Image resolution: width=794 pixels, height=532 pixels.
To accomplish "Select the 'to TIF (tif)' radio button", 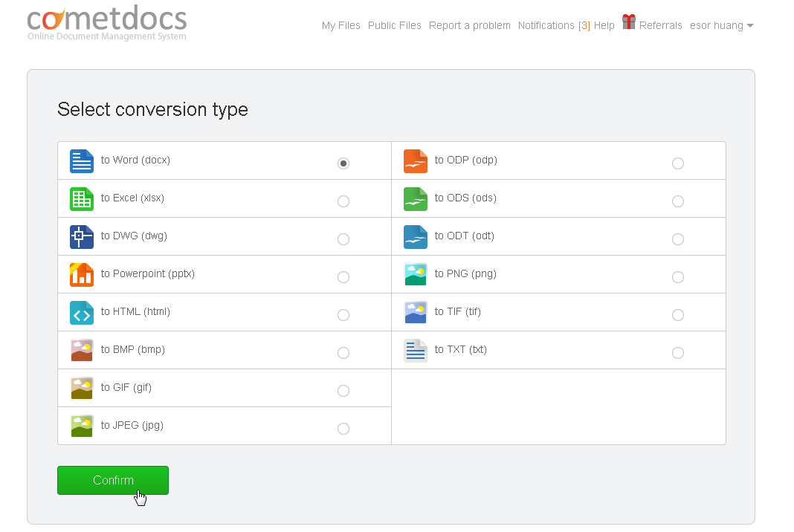I will (678, 314).
